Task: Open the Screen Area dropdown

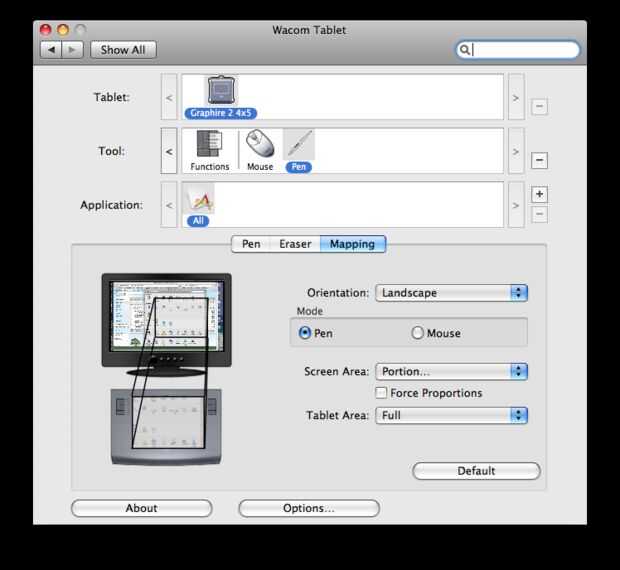Action: [451, 371]
